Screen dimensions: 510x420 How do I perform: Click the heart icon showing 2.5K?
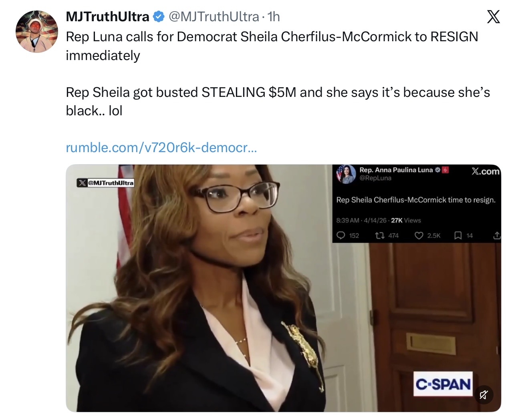(419, 235)
